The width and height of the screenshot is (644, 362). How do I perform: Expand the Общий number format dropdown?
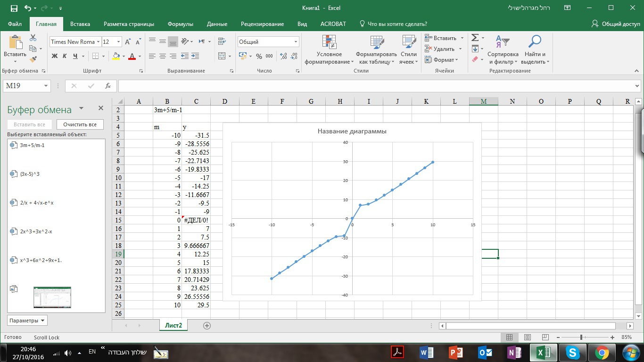[296, 42]
